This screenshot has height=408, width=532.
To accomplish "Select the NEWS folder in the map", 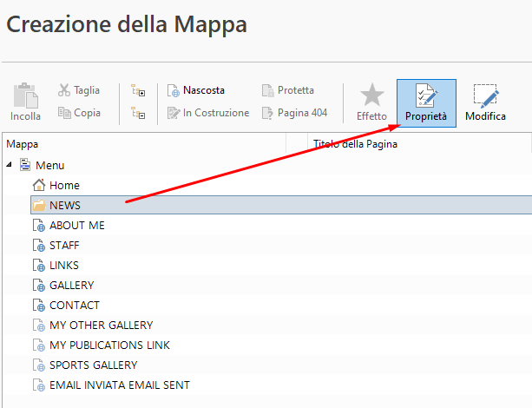I will [64, 206].
